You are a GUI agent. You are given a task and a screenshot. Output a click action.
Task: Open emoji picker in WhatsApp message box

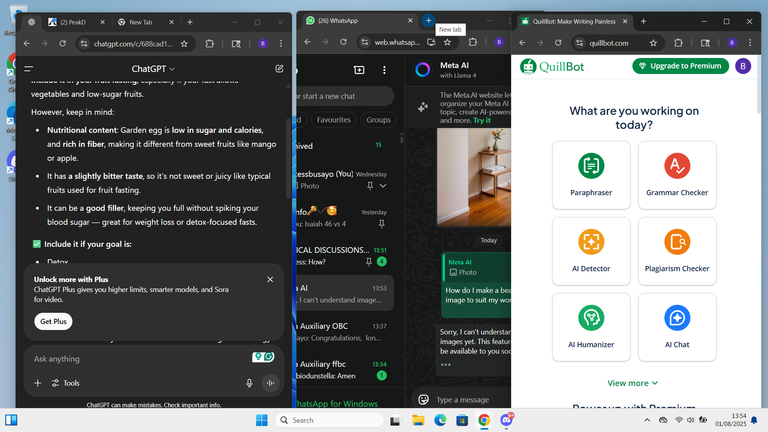[x=423, y=400]
